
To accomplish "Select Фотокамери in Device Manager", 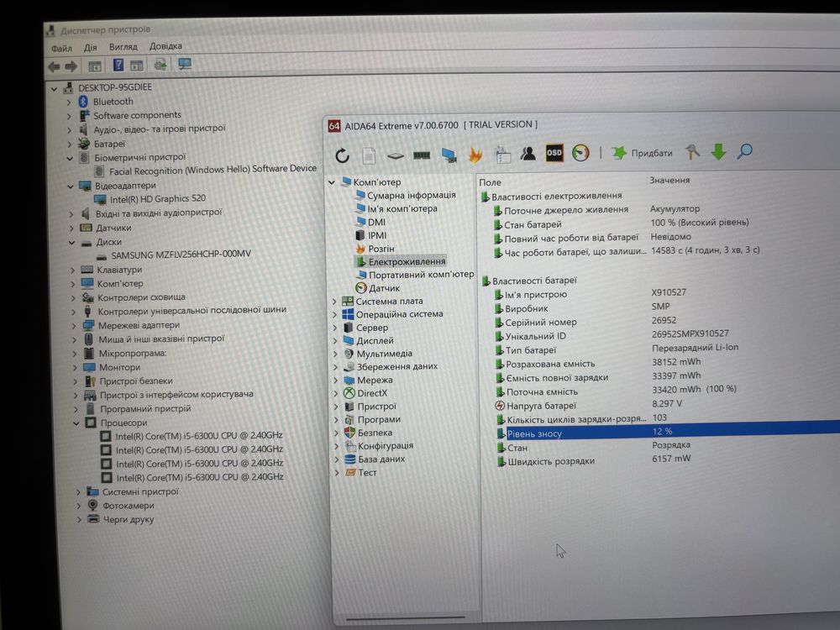I will tap(128, 506).
